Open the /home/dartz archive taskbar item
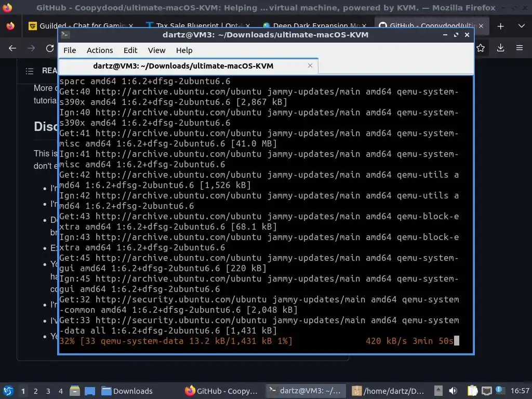The width and height of the screenshot is (532, 399). 389,391
